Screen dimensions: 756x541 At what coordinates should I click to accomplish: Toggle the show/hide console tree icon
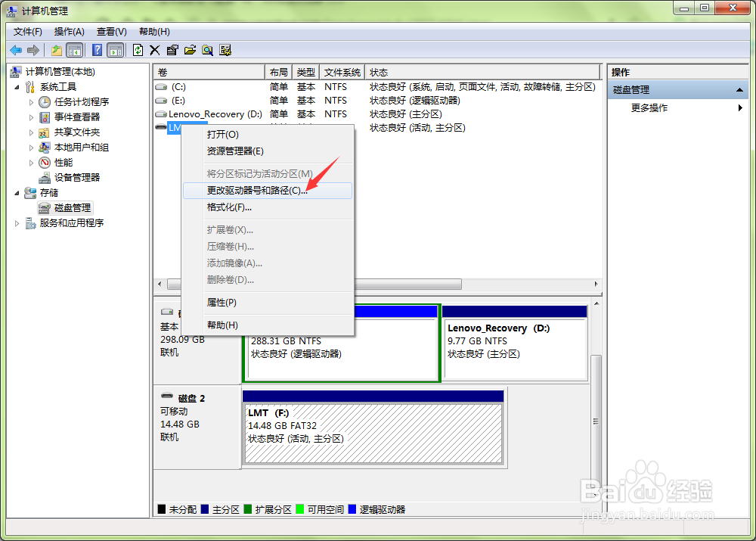[x=75, y=50]
